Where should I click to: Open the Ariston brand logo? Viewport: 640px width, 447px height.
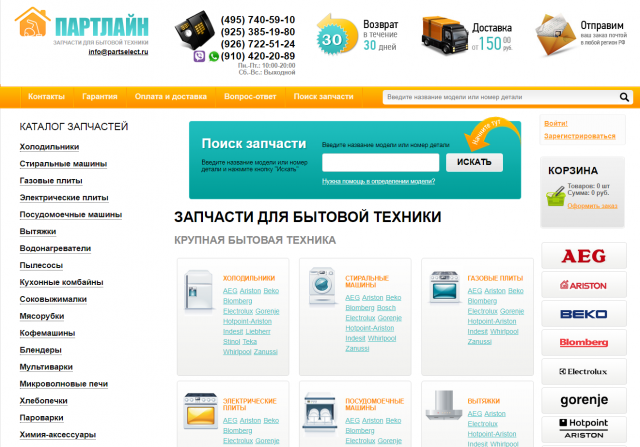pyautogui.click(x=584, y=285)
